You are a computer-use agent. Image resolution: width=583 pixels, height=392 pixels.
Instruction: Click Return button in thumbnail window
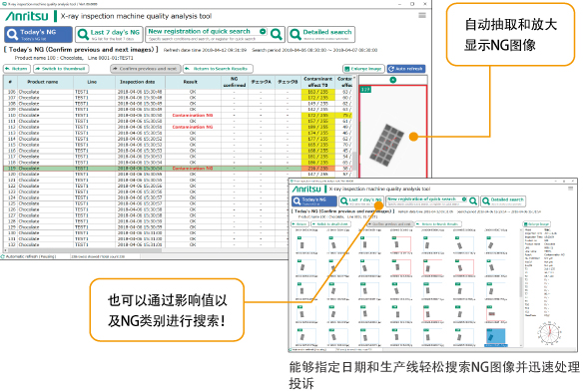point(300,224)
